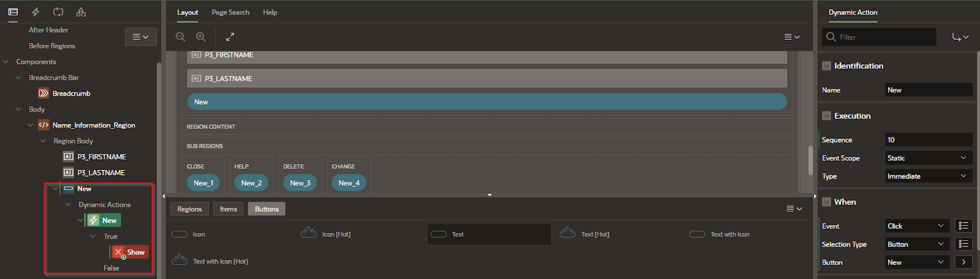The height and width of the screenshot is (279, 980).
Task: Edit the Sequence value field
Action: [x=929, y=140]
